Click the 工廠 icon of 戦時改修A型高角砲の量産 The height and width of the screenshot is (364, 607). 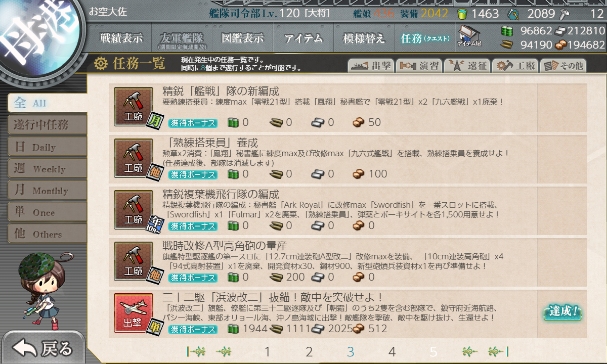[x=134, y=262]
